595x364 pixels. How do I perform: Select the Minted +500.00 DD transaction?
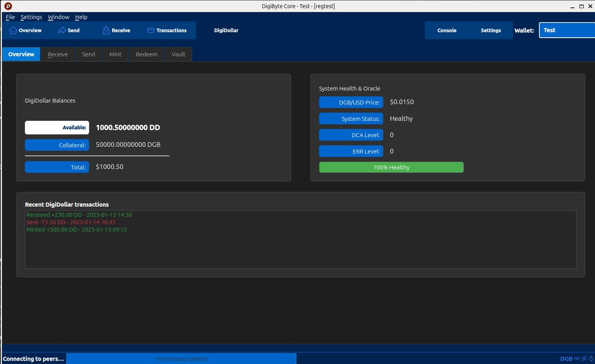(77, 230)
